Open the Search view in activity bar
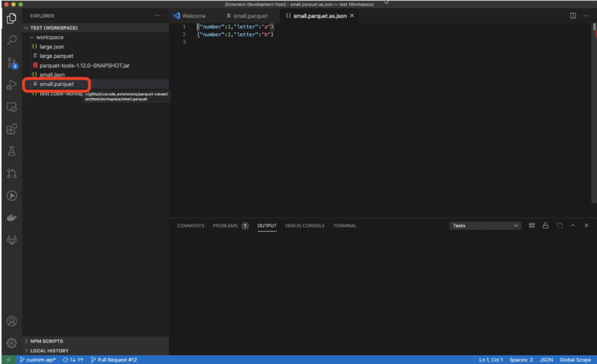The image size is (597, 364). tap(12, 40)
